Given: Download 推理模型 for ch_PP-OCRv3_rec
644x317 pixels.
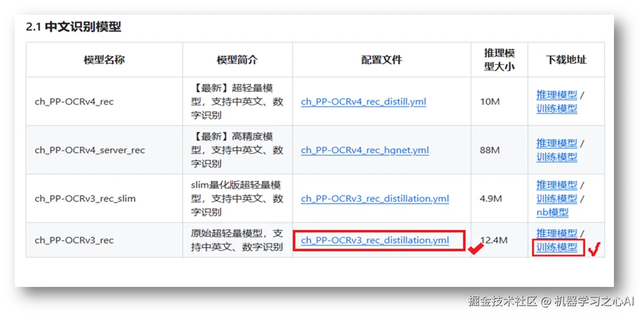Looking at the screenshot, I should pyautogui.click(x=556, y=233).
